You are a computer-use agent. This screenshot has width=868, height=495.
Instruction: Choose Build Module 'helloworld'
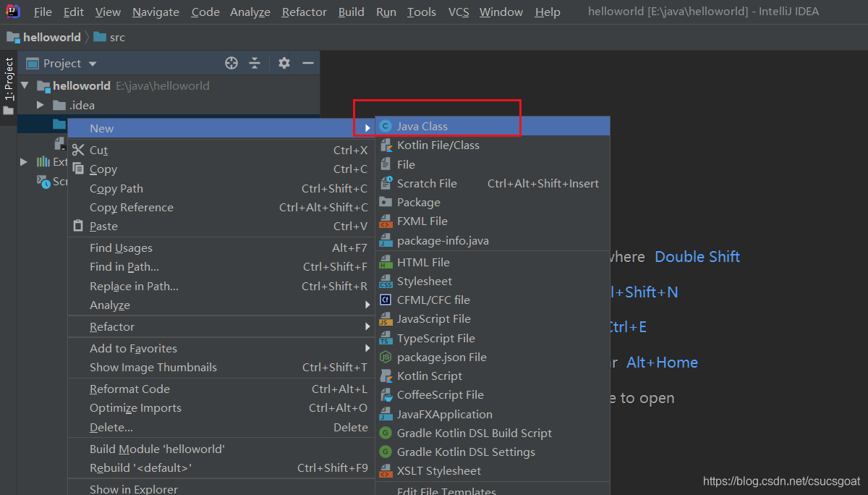pos(221,449)
